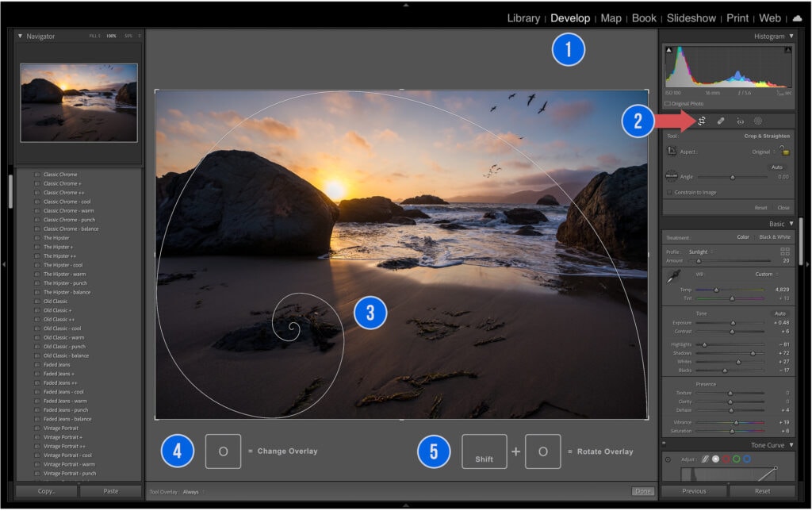Toggle the Original Photo checkbox
The width and height of the screenshot is (812, 511).
668,103
